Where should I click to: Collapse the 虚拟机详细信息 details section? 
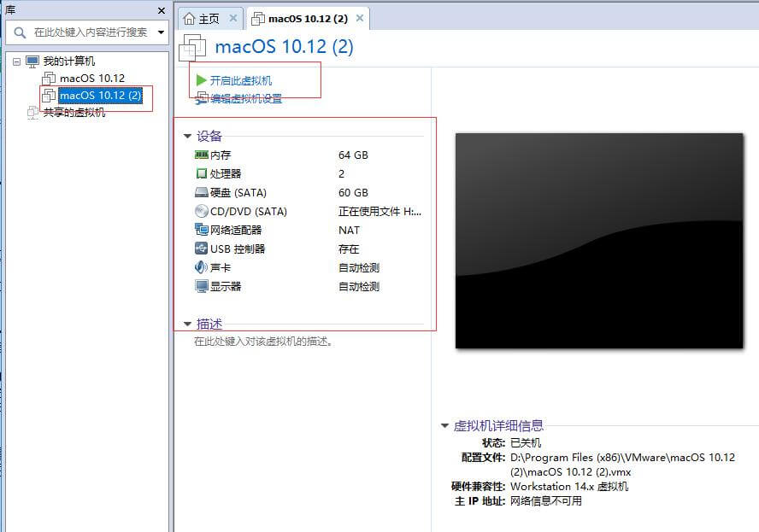click(444, 425)
